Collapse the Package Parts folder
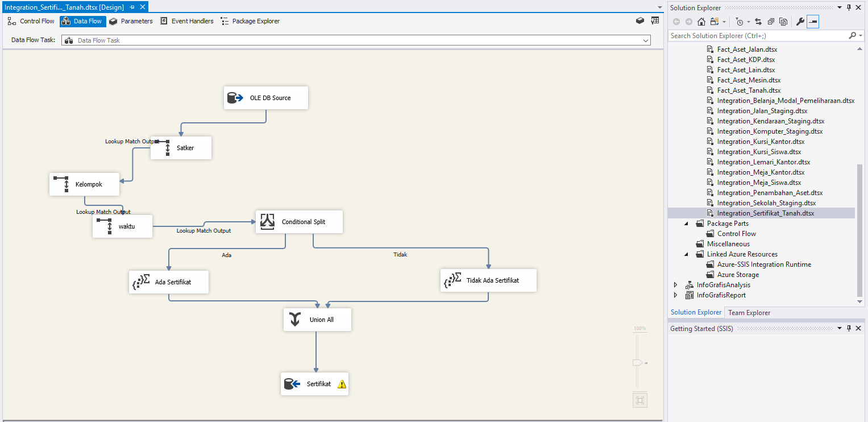 [687, 224]
